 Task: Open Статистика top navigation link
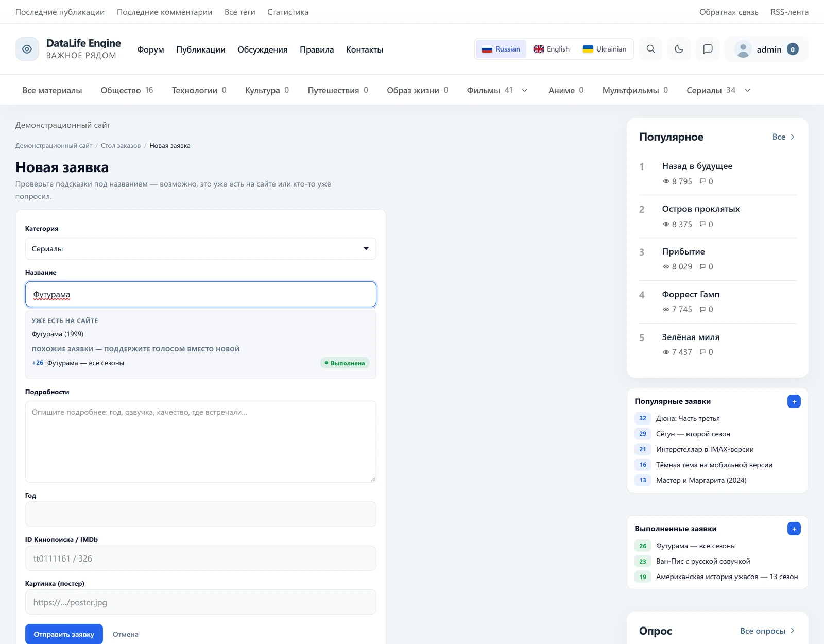pos(288,12)
